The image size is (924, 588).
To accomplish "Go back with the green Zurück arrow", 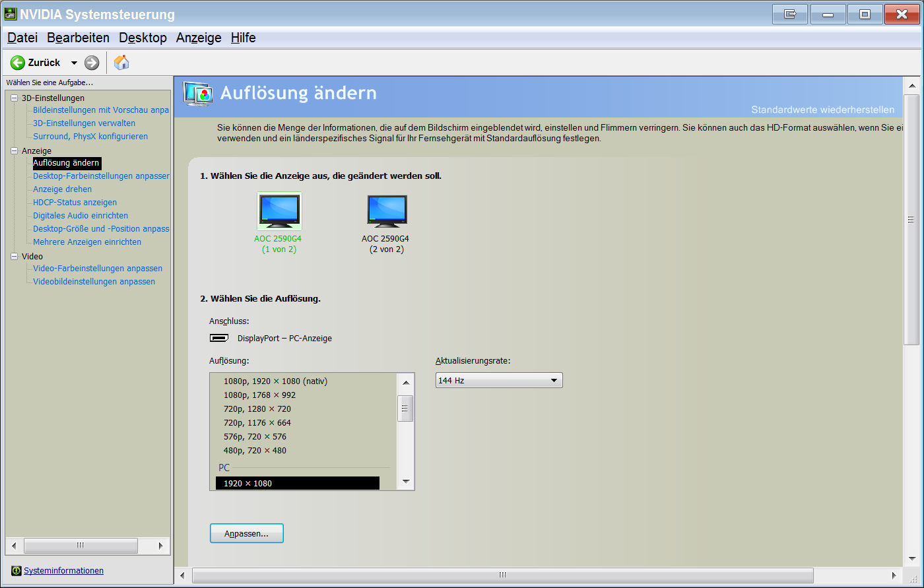I will (18, 63).
